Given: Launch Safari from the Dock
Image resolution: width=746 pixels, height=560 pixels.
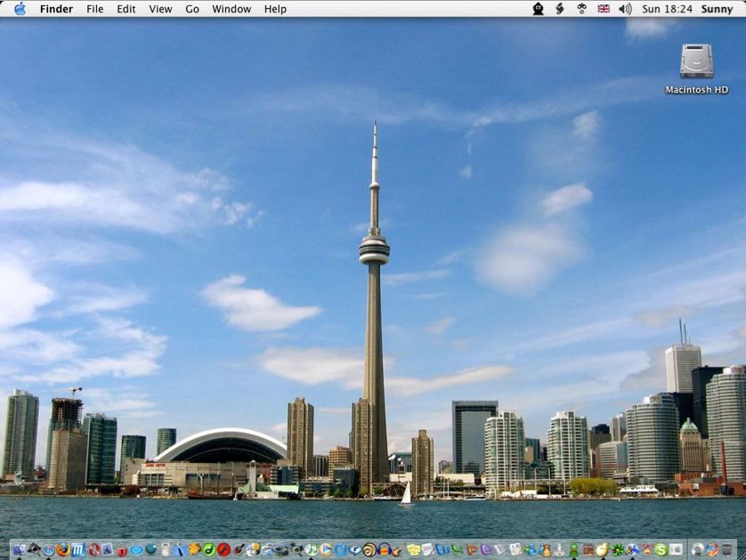Looking at the screenshot, I should [x=49, y=550].
